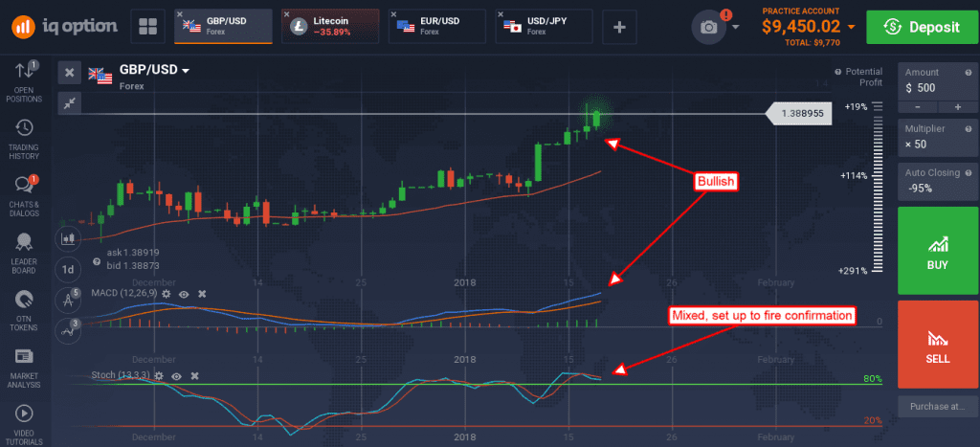Open the profile camera avatar
This screenshot has height=447, width=980.
tap(708, 27)
